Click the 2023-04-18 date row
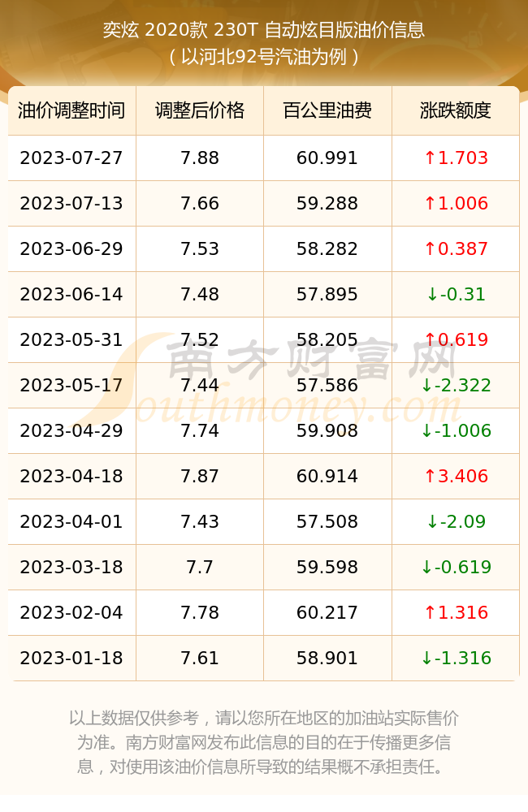This screenshot has height=812, width=528. point(264,477)
